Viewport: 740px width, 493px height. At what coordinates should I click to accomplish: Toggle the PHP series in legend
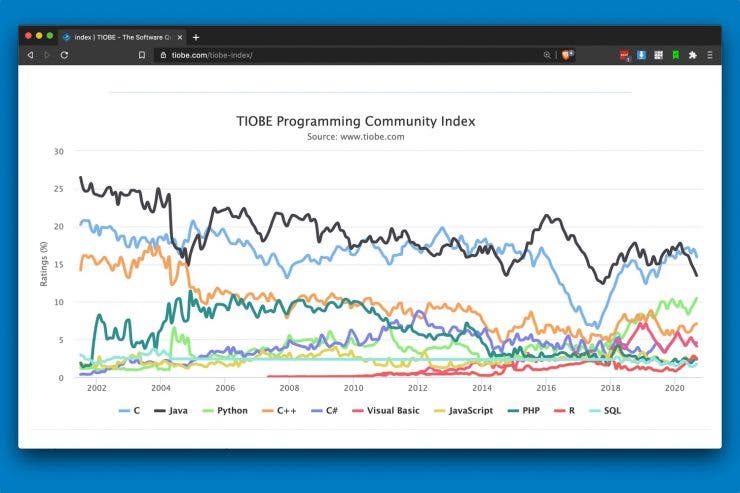523,411
